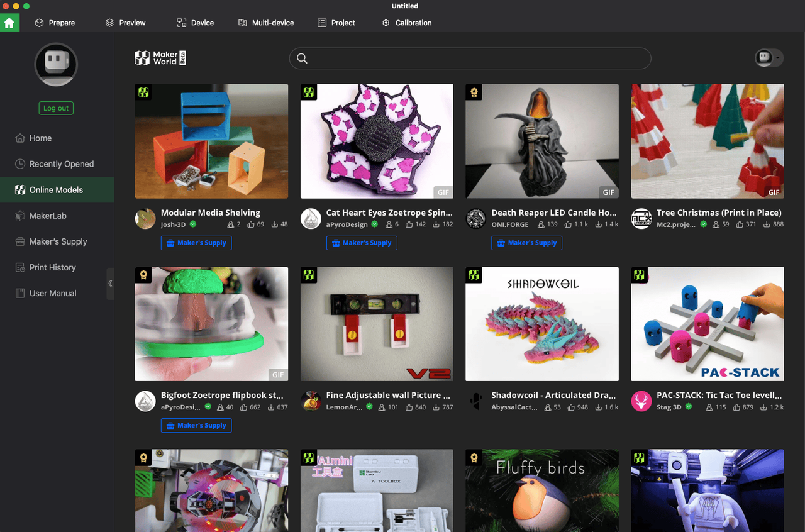Open the Multi-device tab
805x532 pixels.
point(266,23)
